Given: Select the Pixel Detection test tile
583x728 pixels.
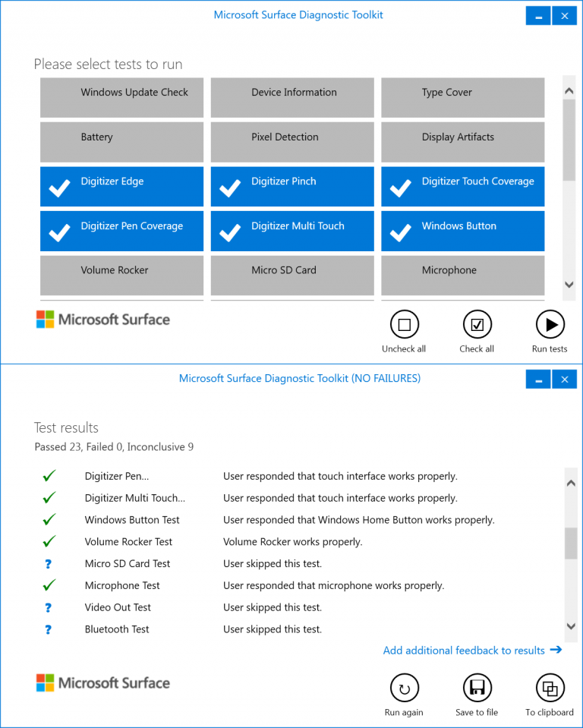Looking at the screenshot, I should (x=292, y=142).
